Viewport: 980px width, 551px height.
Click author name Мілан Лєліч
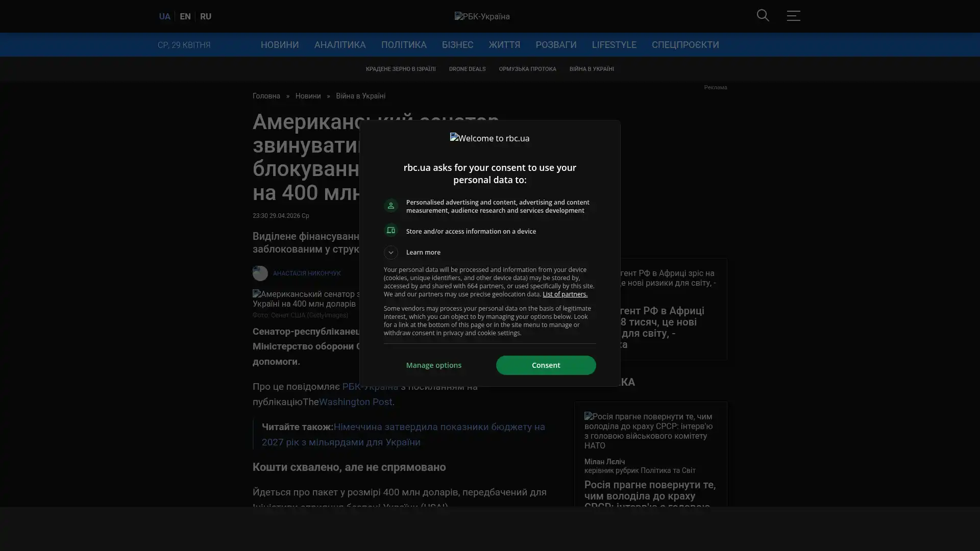(x=604, y=462)
